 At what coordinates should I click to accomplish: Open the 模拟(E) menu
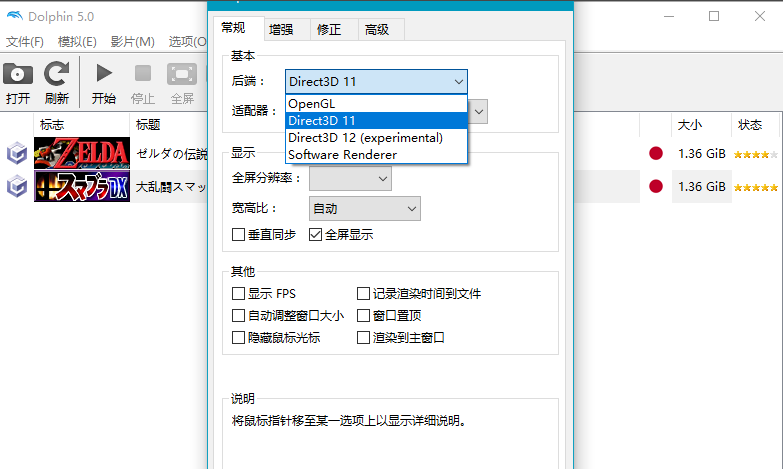pos(77,41)
